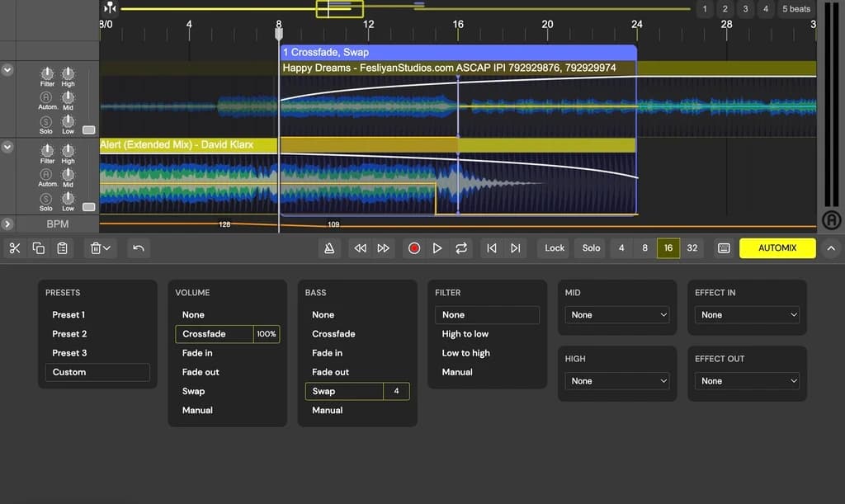Screen dimensions: 845x504
Task: Expand the BPM lane
Action: coord(7,224)
